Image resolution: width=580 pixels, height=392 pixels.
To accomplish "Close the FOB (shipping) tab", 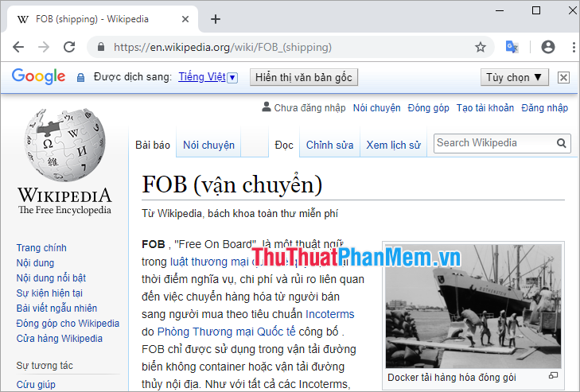I will tap(185, 19).
